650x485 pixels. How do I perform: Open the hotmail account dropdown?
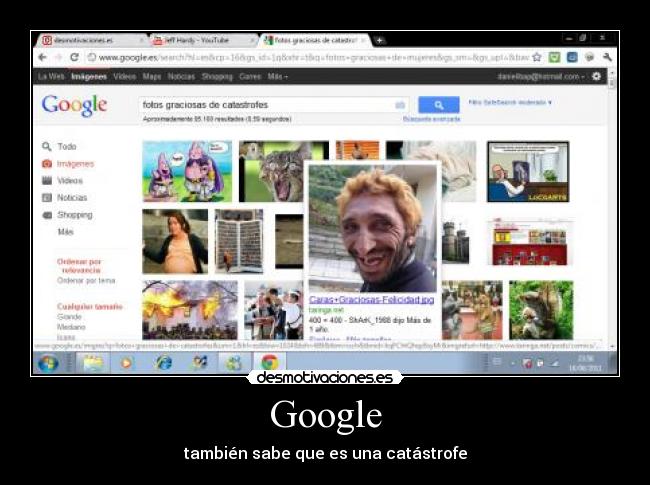pyautogui.click(x=541, y=76)
